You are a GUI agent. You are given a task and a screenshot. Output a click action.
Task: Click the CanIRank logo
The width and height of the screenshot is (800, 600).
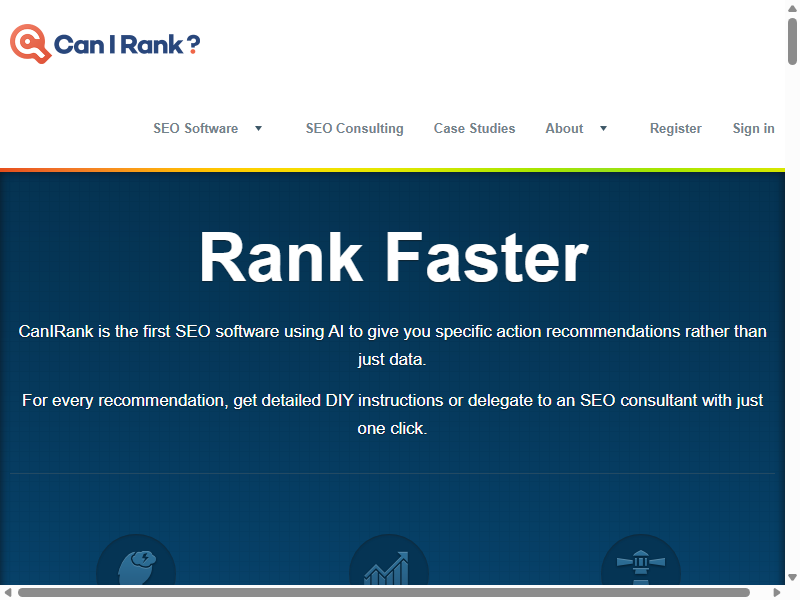pos(105,44)
